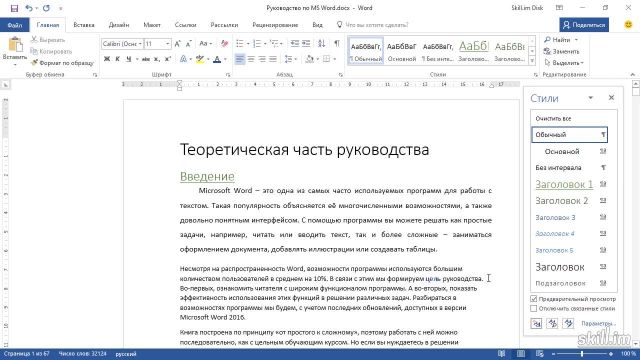Click the Save icon in quick access toolbar

[x=14, y=8]
